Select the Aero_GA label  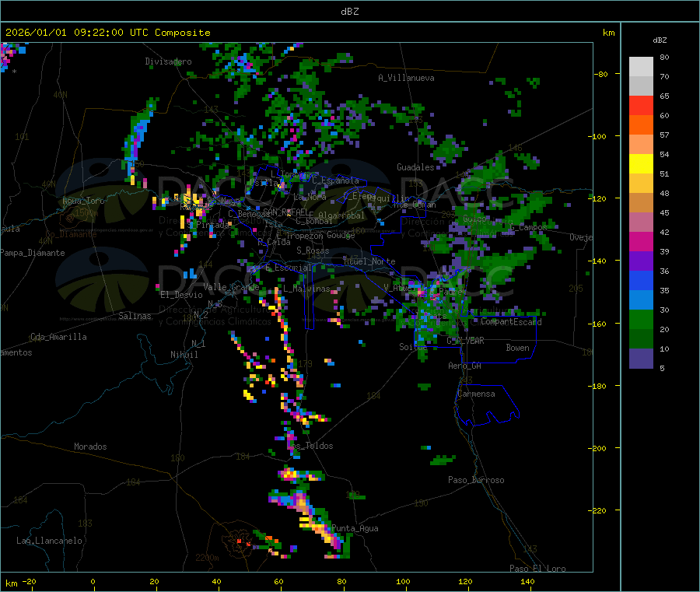(x=465, y=366)
